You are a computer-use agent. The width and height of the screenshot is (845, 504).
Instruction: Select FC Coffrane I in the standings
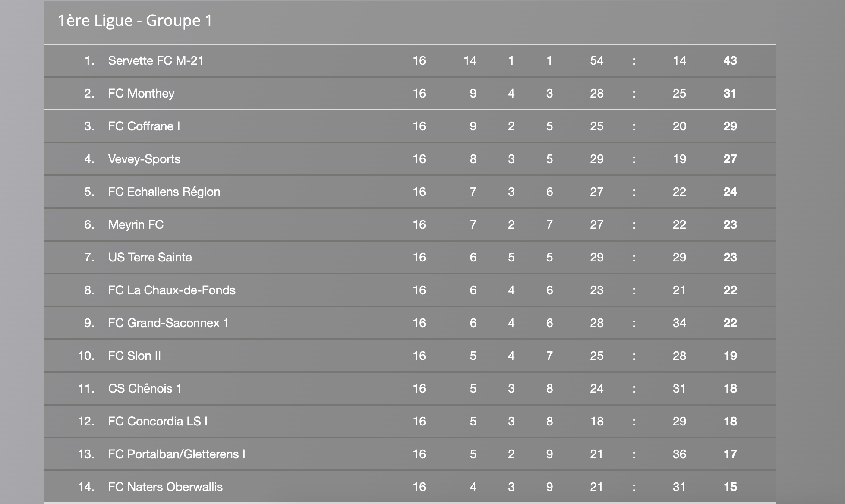(x=144, y=126)
